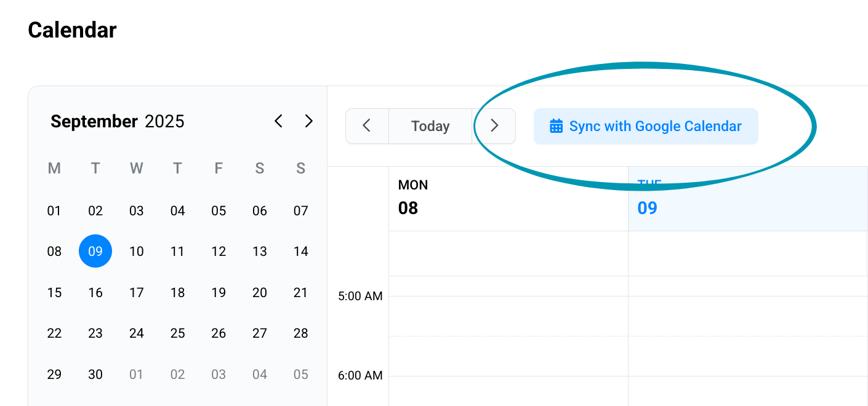This screenshot has width=868, height=406.
Task: Select date 09 in the mini calendar
Action: tap(95, 251)
